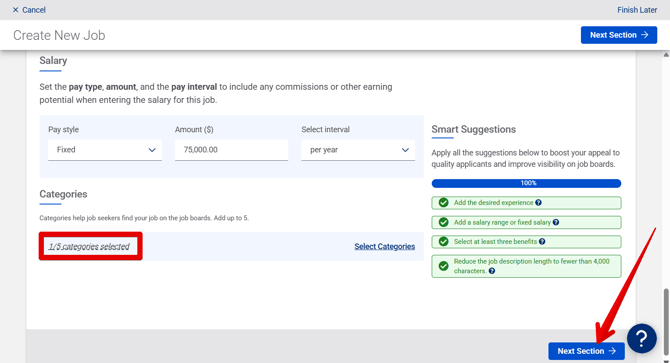This screenshot has width=670, height=363.
Task: Click the Finish Later link
Action: pyautogui.click(x=637, y=10)
